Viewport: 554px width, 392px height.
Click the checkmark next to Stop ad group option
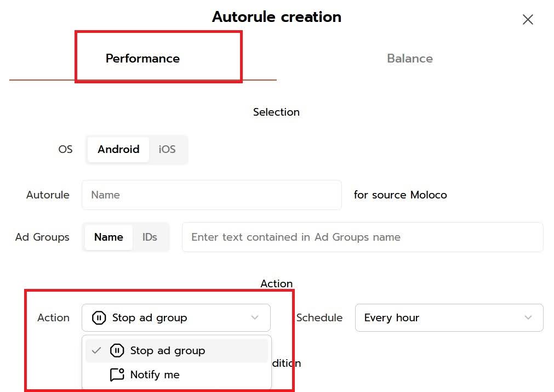tap(96, 351)
